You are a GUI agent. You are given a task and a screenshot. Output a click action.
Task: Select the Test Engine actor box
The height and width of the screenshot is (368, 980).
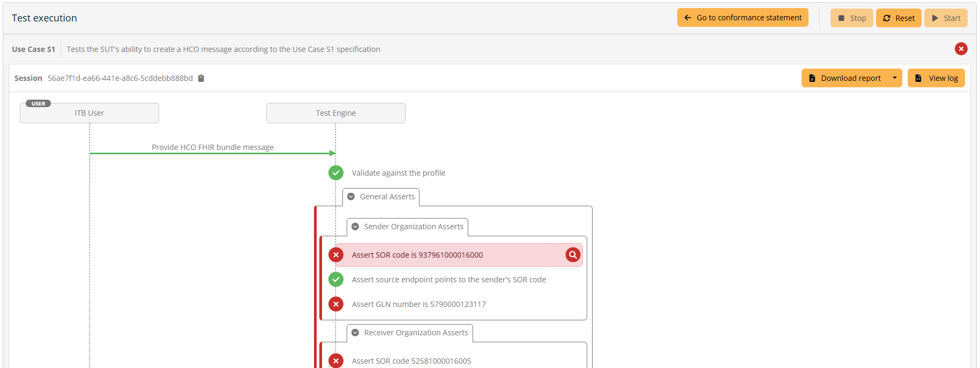(336, 113)
